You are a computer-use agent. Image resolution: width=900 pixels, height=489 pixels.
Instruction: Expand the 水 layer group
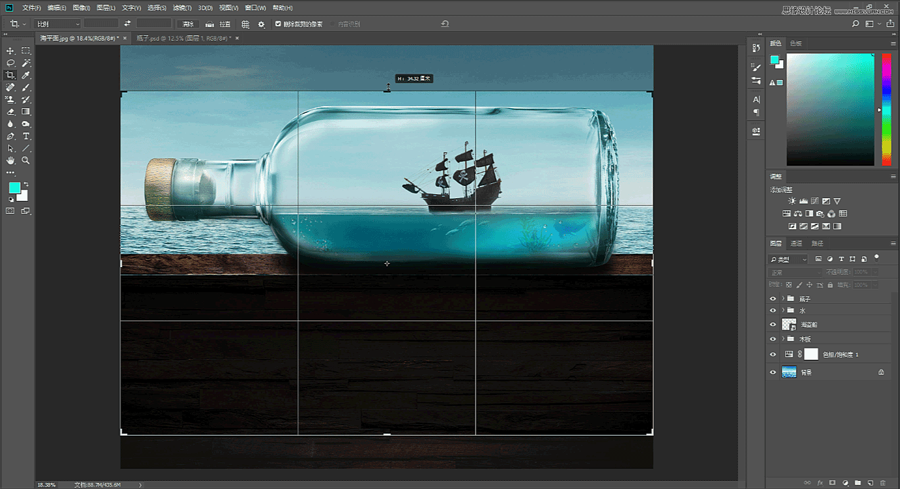(x=781, y=311)
